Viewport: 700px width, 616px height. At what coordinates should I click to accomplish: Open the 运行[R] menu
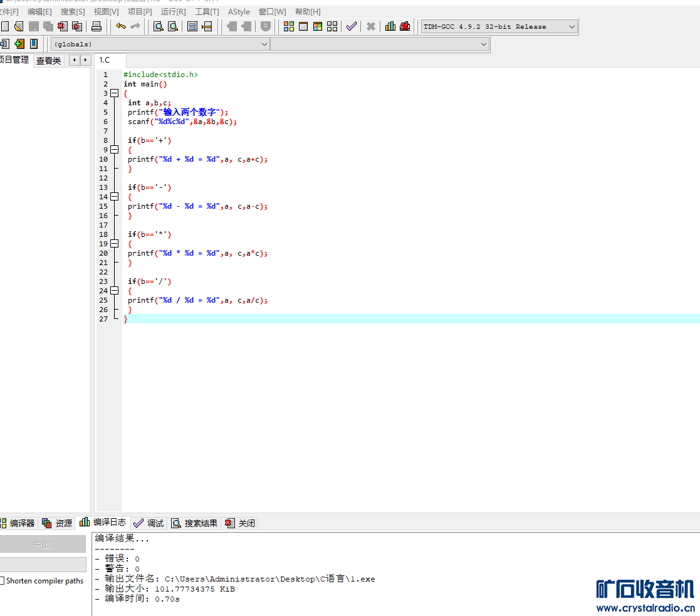pyautogui.click(x=173, y=11)
